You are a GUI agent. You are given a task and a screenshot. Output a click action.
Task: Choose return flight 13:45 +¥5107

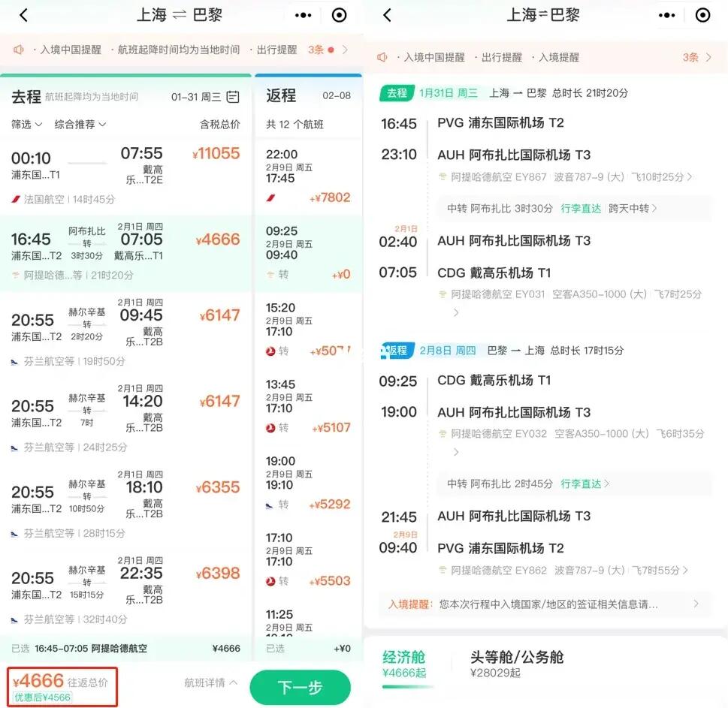[308, 407]
